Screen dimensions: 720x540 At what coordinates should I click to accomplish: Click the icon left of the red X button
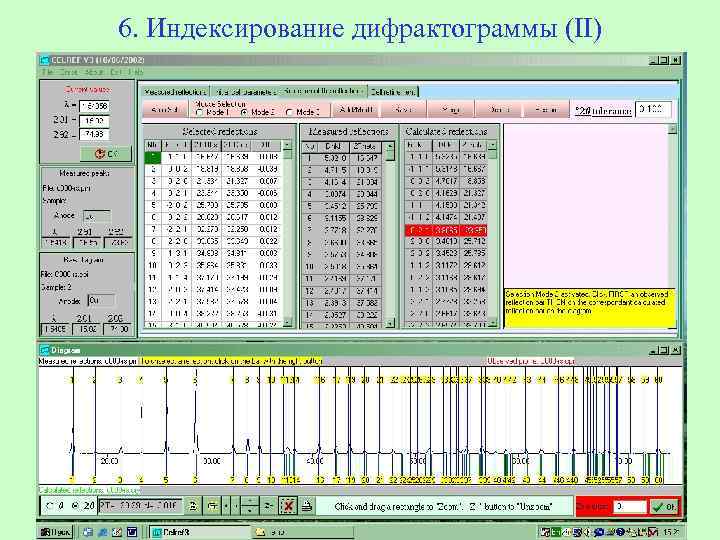tap(268, 506)
